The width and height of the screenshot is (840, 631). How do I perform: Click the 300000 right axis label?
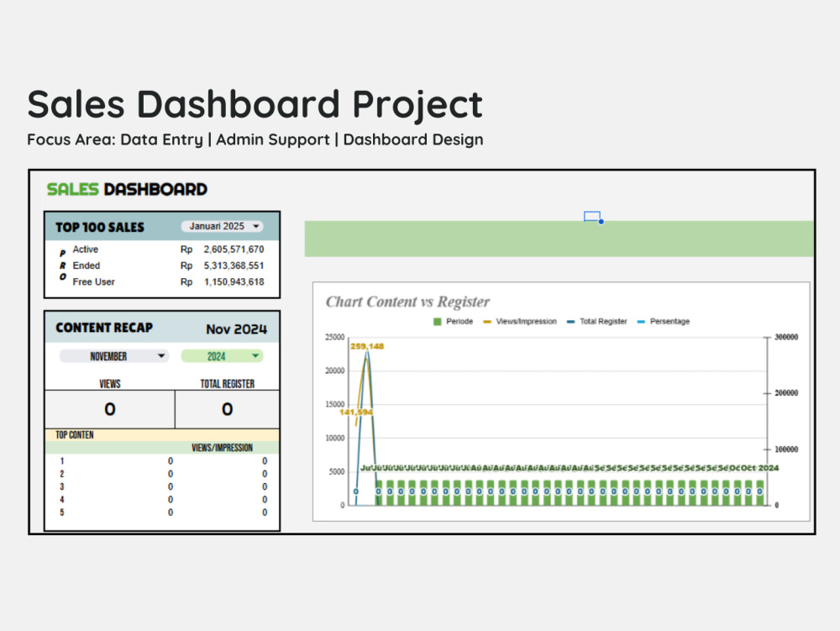[x=786, y=337]
